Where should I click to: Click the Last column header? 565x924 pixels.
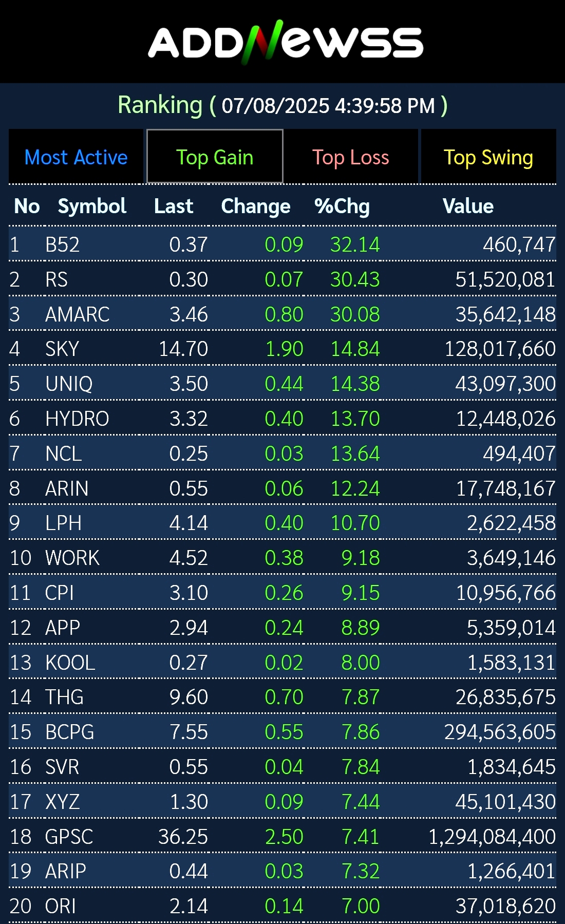coord(174,206)
